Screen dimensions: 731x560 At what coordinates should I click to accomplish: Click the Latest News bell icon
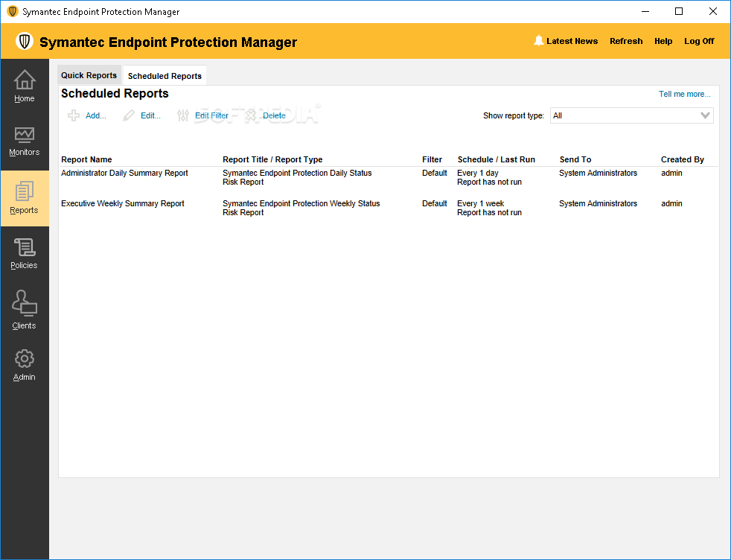click(538, 40)
